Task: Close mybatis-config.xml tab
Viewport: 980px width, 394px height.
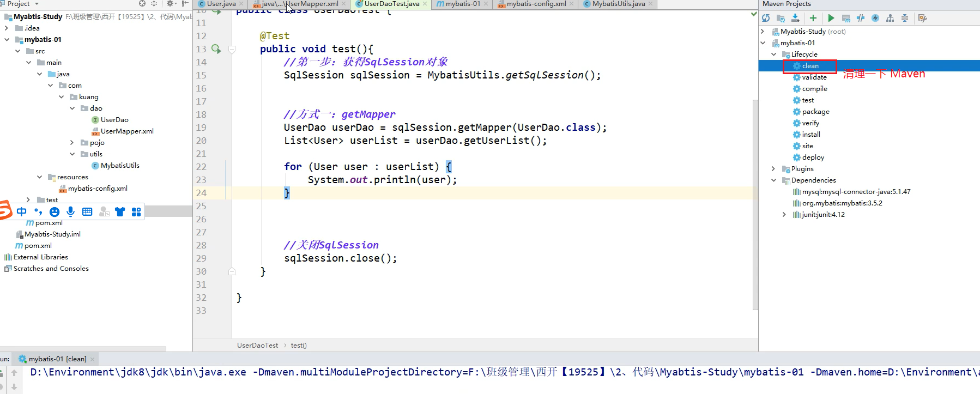Action: coord(571,4)
